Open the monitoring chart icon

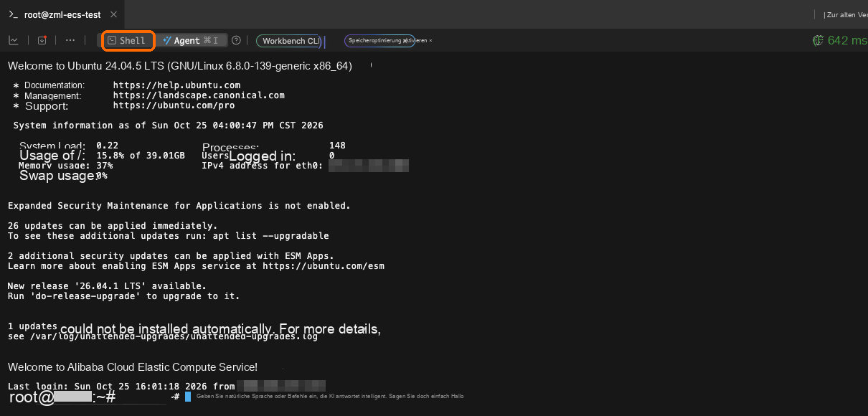(13, 40)
